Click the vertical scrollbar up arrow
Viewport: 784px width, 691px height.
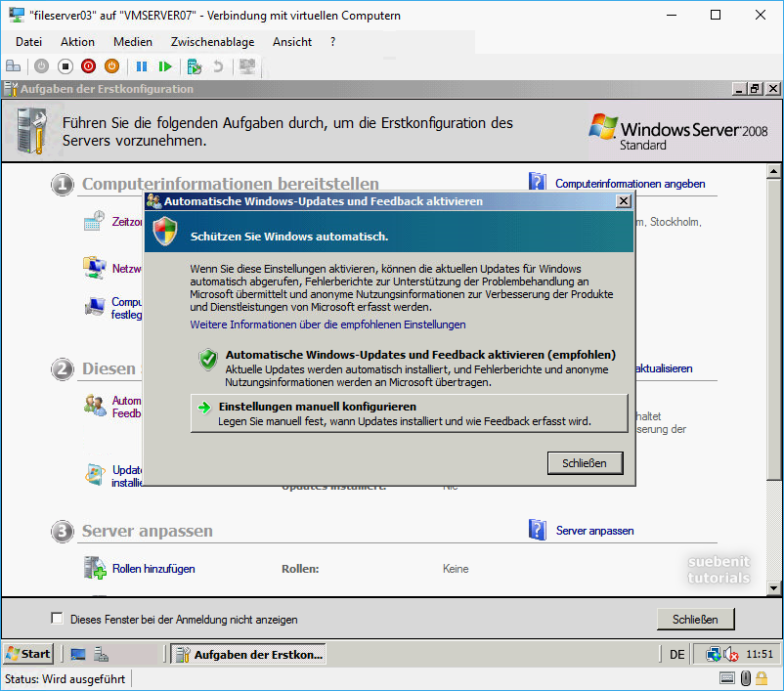773,171
